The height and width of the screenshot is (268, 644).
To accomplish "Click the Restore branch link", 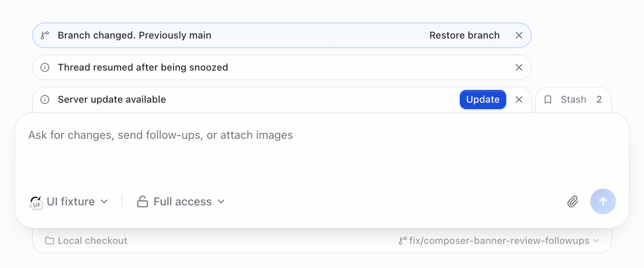I will coord(465,35).
